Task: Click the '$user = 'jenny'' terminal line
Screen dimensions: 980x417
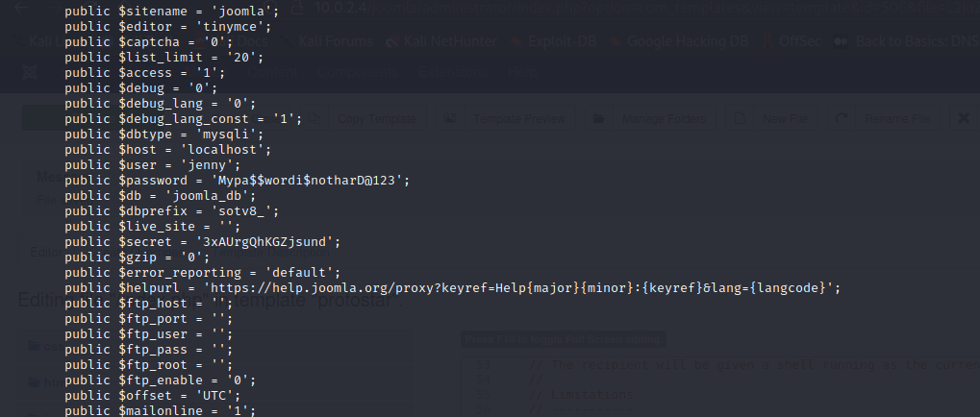Action: [x=153, y=165]
